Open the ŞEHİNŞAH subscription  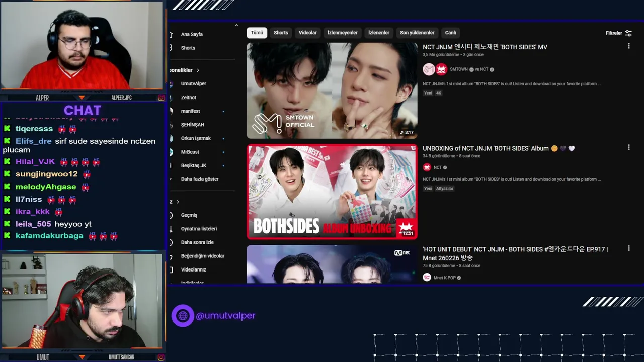coord(193,125)
